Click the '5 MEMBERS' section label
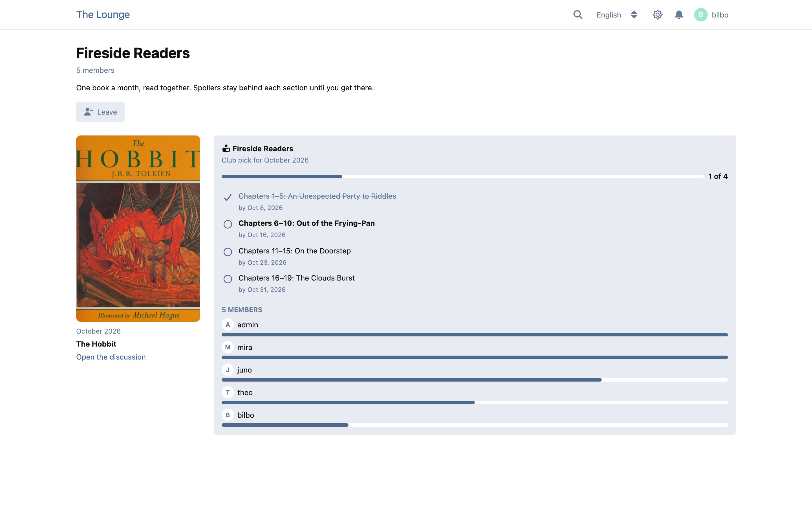 pos(242,310)
